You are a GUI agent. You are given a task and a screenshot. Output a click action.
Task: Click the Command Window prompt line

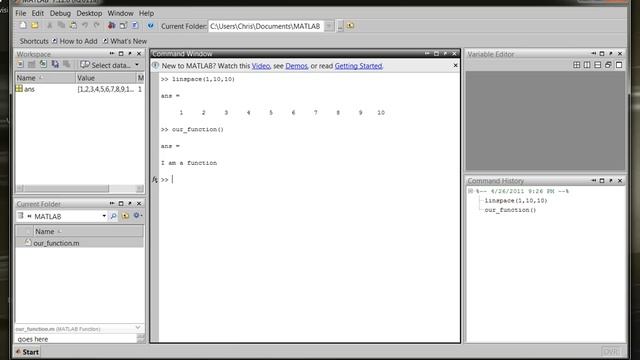click(x=309, y=180)
